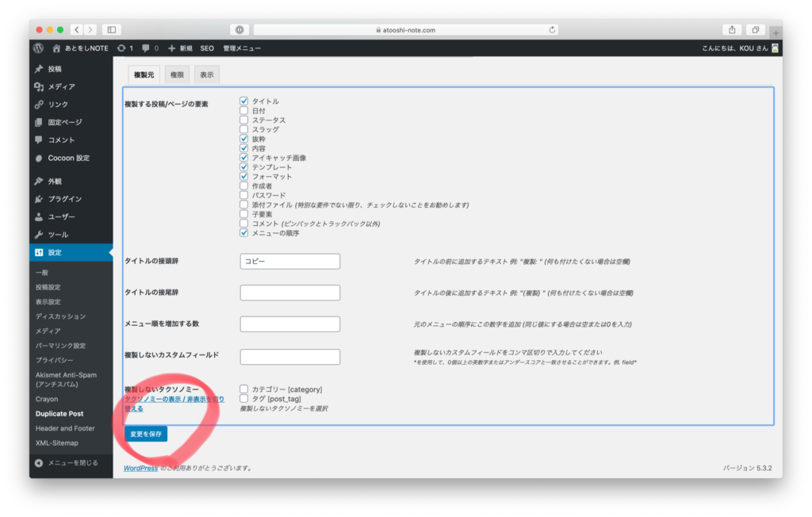This screenshot has height=517, width=812.
Task: Click the updates icon in admin bar
Action: tap(121, 48)
